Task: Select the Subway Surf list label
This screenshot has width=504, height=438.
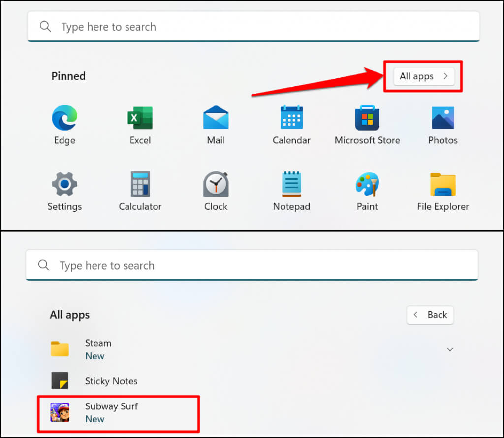Action: click(111, 407)
